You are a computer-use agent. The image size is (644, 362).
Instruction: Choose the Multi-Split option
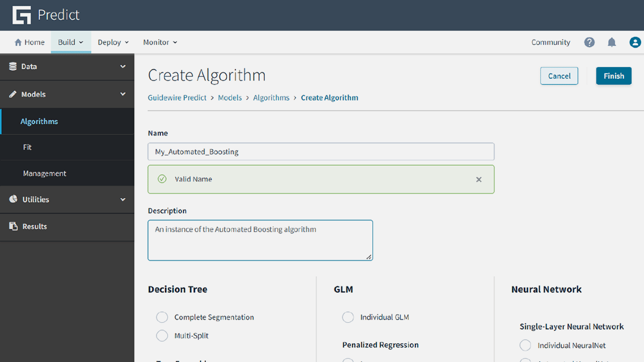(x=162, y=335)
